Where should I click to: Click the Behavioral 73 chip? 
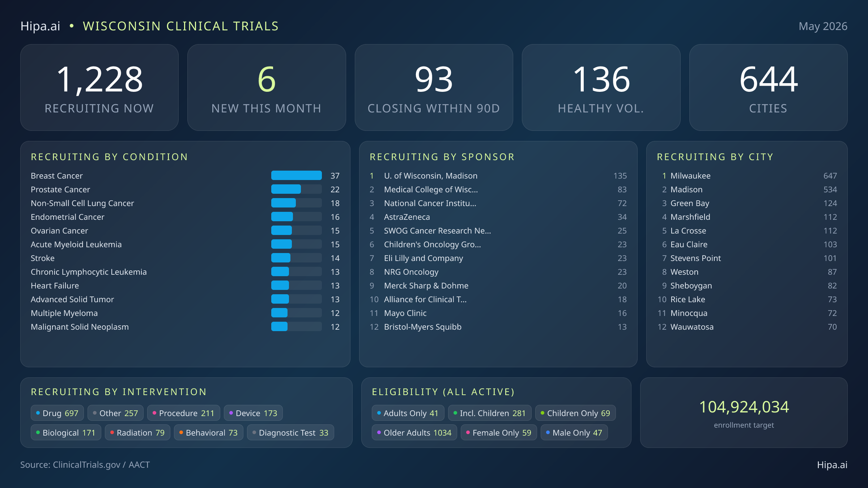[209, 432]
